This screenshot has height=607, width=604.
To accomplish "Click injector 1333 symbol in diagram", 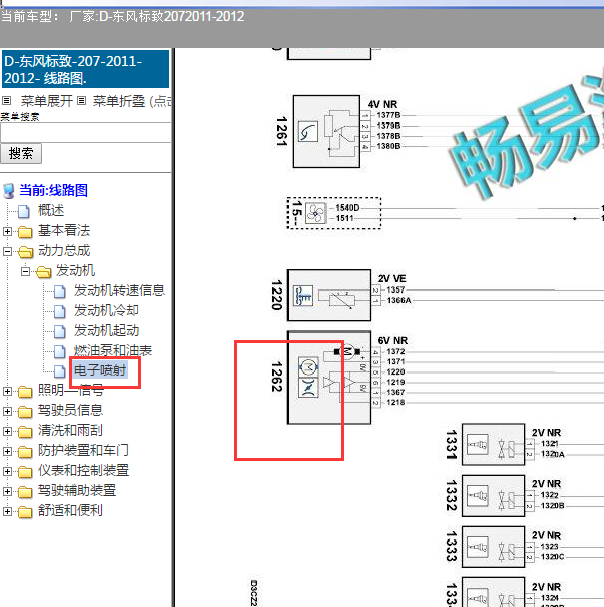I will [478, 547].
